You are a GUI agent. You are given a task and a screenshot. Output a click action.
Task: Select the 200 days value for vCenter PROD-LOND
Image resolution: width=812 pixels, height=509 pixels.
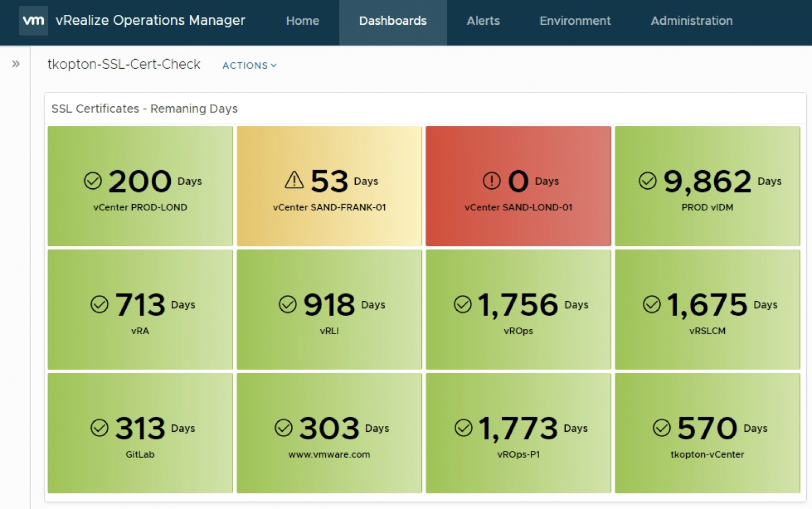pyautogui.click(x=140, y=181)
